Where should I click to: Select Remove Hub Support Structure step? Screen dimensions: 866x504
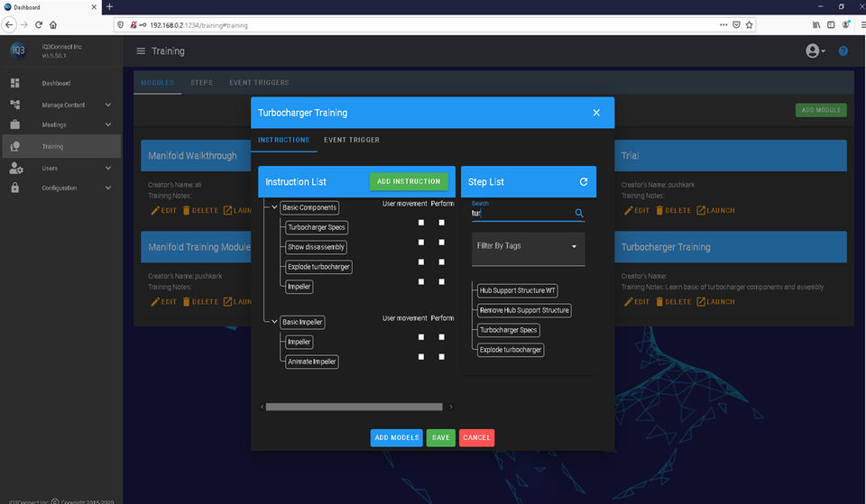[524, 310]
